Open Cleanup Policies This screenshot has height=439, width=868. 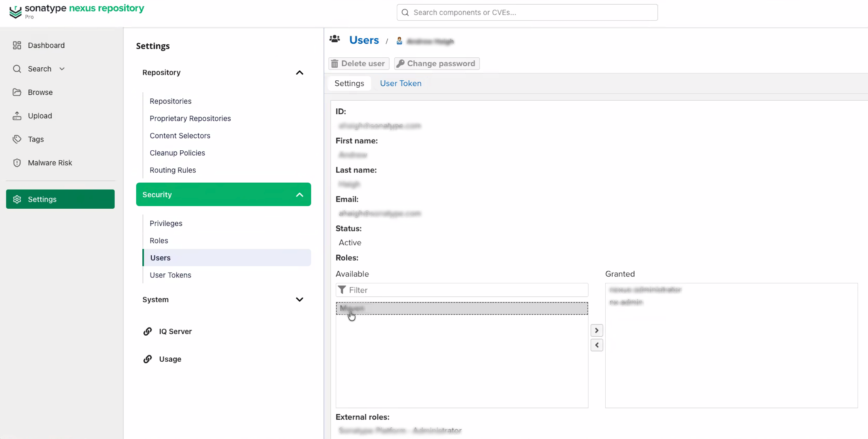tap(177, 153)
